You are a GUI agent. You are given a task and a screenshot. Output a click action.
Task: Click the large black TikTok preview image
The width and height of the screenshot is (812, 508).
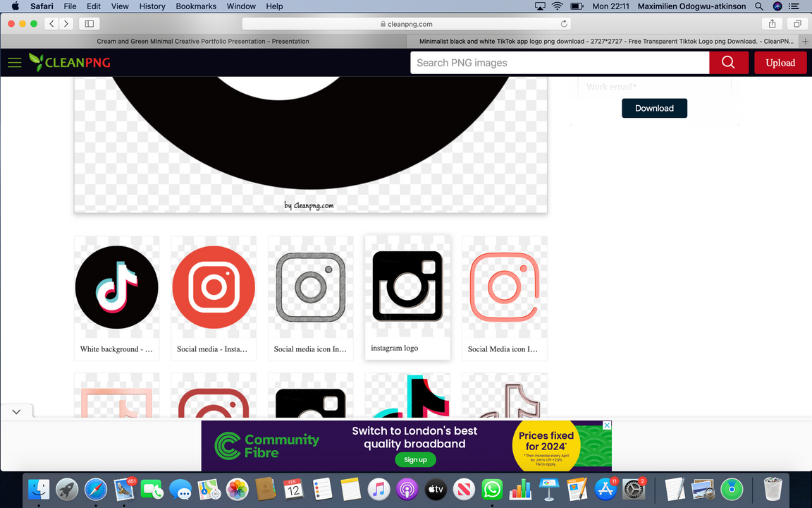[x=310, y=144]
